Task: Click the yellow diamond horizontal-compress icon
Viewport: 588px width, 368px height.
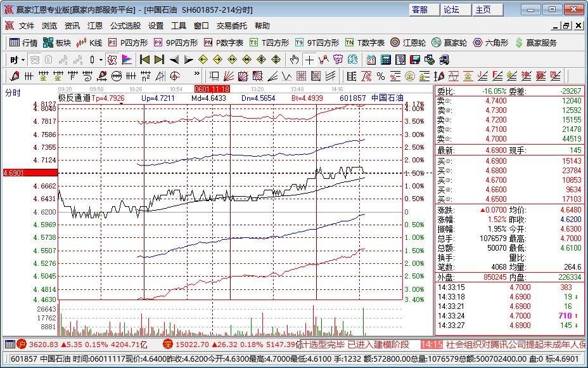Action: coord(246,60)
